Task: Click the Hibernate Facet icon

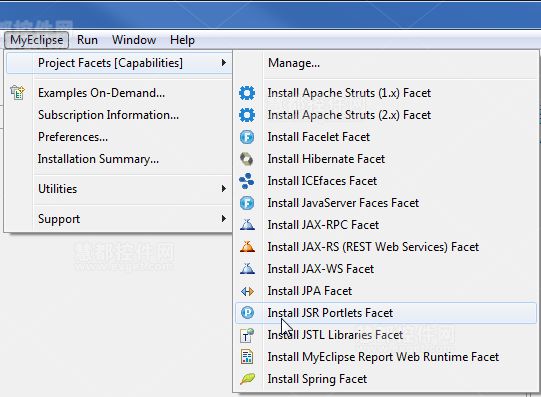Action: click(x=247, y=159)
